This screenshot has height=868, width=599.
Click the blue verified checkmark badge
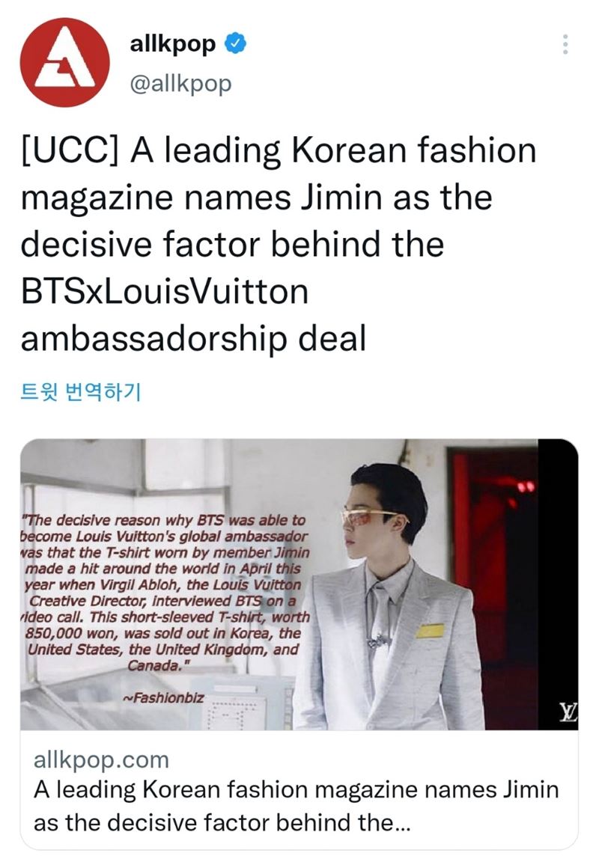(x=235, y=43)
